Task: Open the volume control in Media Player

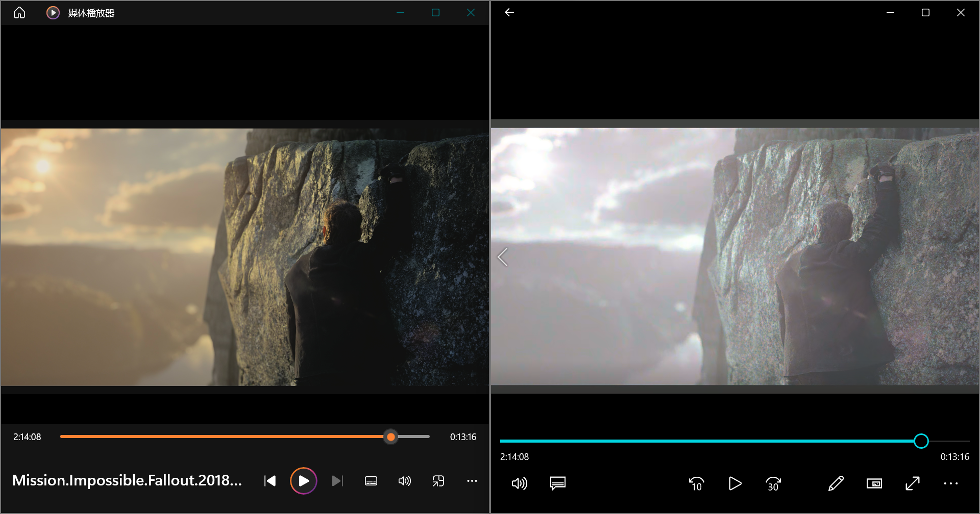Action: pos(405,481)
